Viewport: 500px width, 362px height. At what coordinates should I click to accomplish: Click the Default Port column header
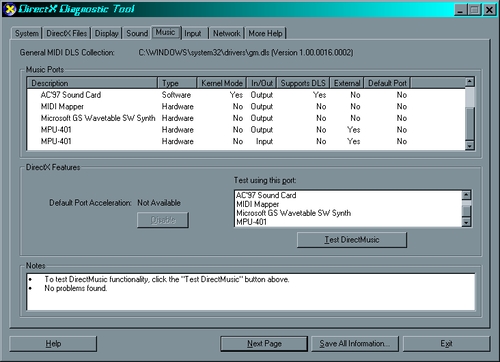pyautogui.click(x=387, y=83)
